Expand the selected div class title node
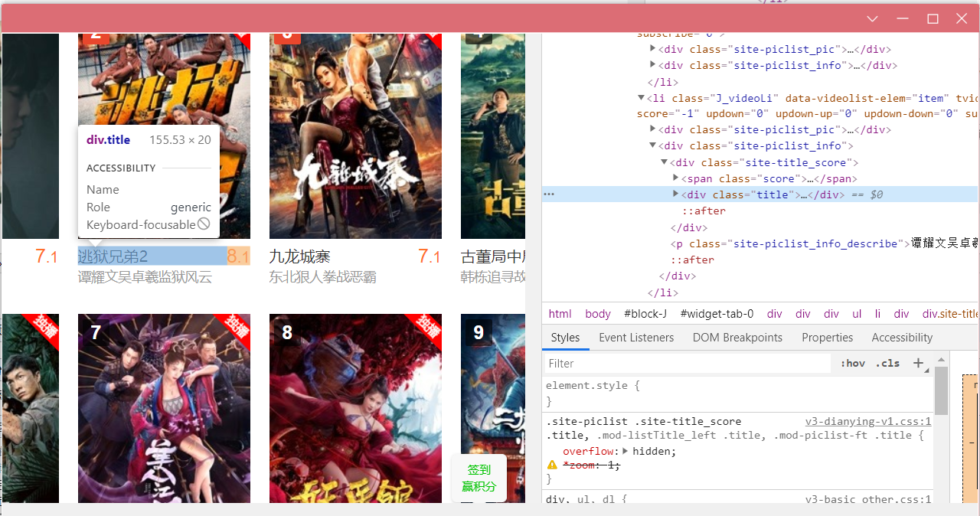980x516 pixels. 676,194
